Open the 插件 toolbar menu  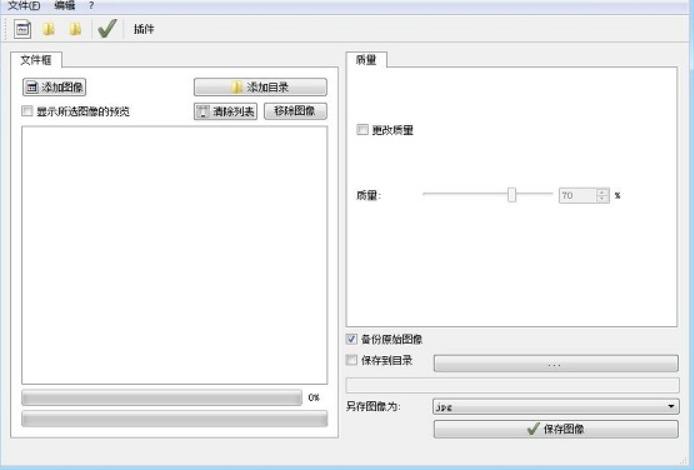pyautogui.click(x=144, y=29)
